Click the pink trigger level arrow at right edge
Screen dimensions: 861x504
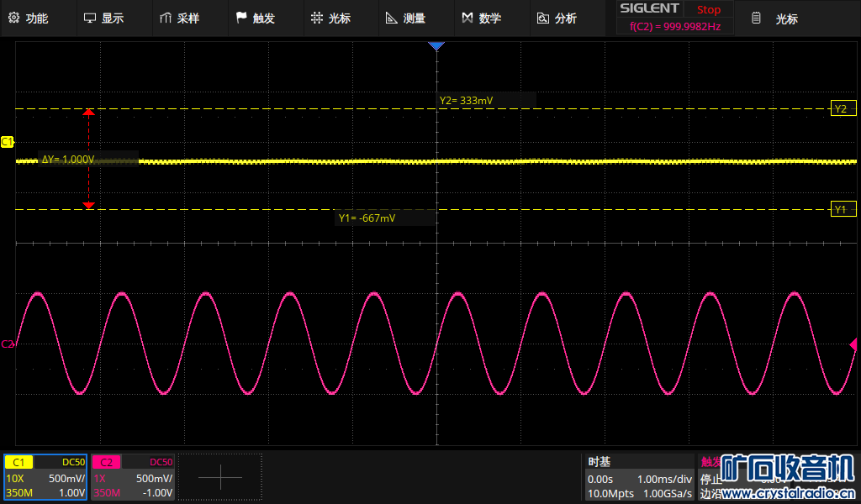point(853,344)
